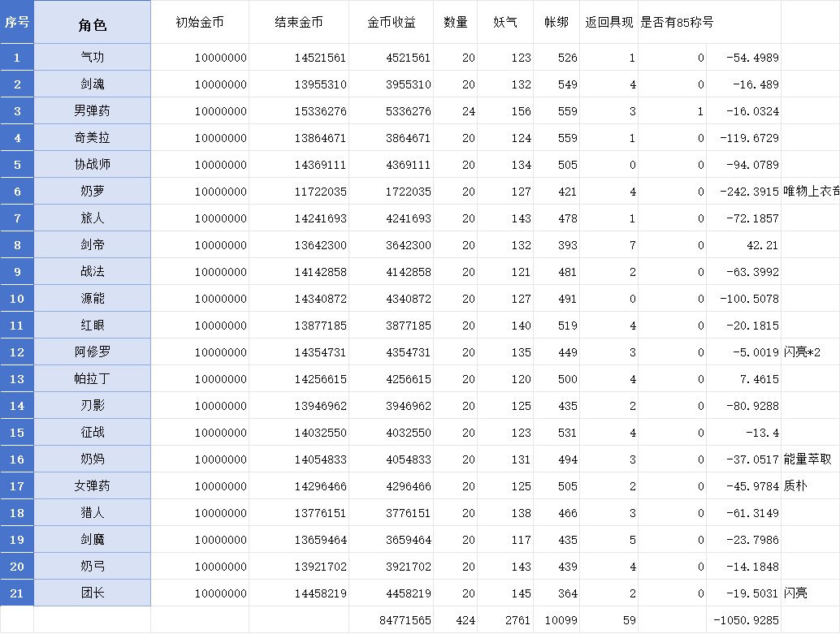
Task: Select the role cell 阿修罗
Action: point(92,352)
